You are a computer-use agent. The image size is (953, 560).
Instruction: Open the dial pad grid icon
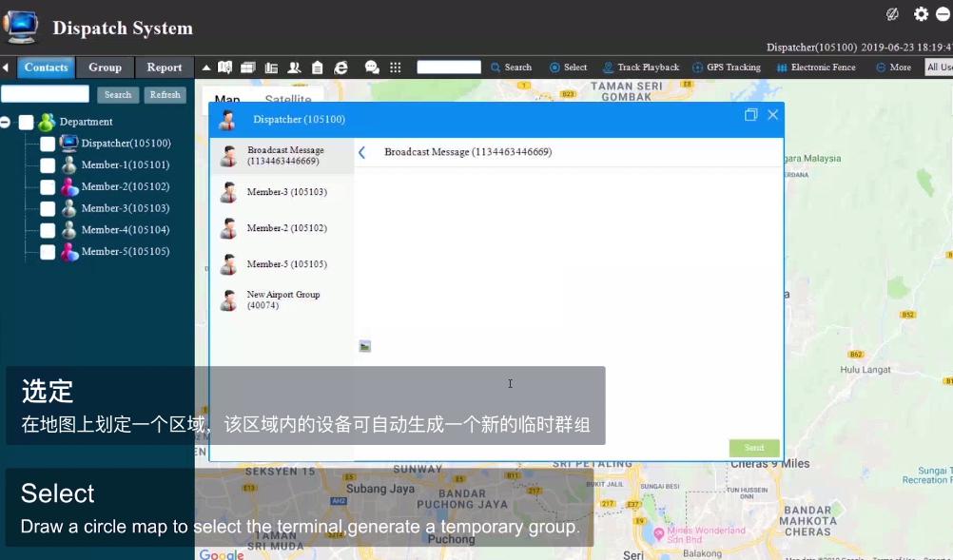click(x=395, y=68)
